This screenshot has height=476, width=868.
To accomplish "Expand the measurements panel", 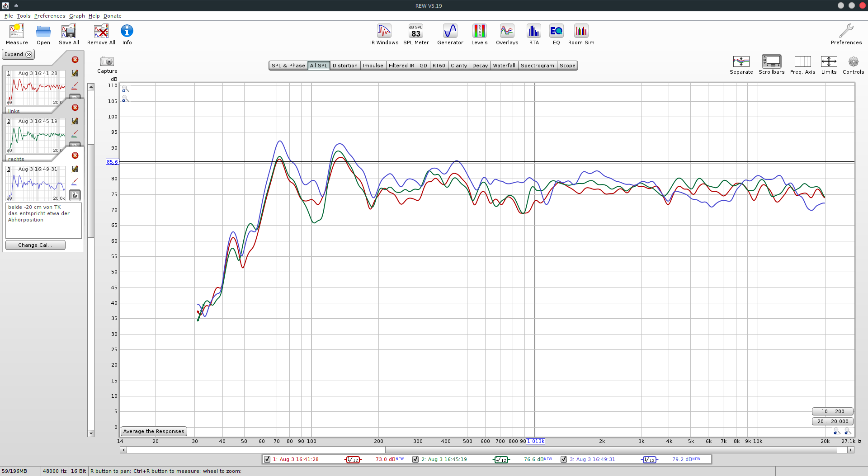I will pos(19,54).
